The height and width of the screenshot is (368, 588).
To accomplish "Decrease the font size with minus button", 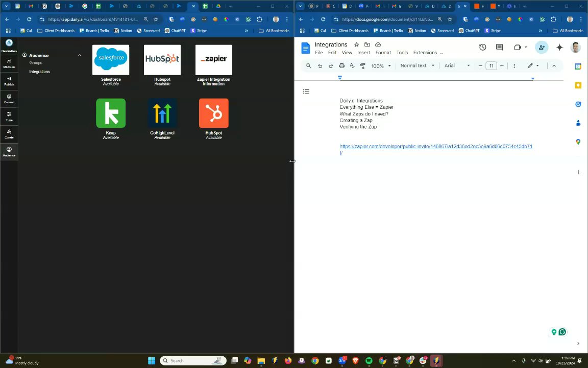I will [480, 66].
